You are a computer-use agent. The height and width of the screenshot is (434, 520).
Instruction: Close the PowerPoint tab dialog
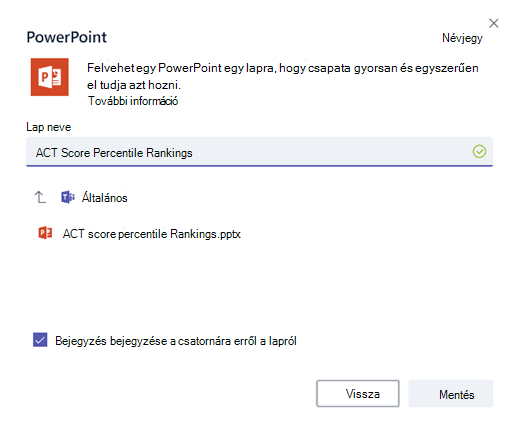pos(494,23)
